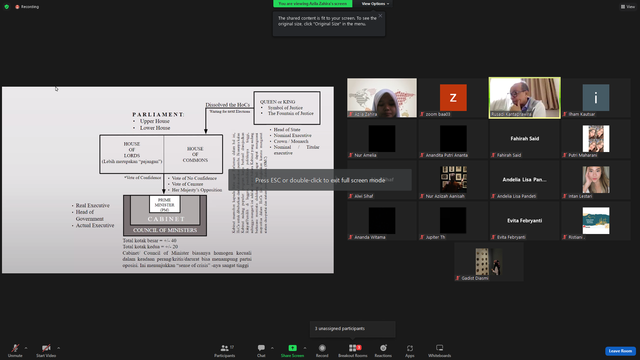Open the Chat panel

tap(261, 350)
